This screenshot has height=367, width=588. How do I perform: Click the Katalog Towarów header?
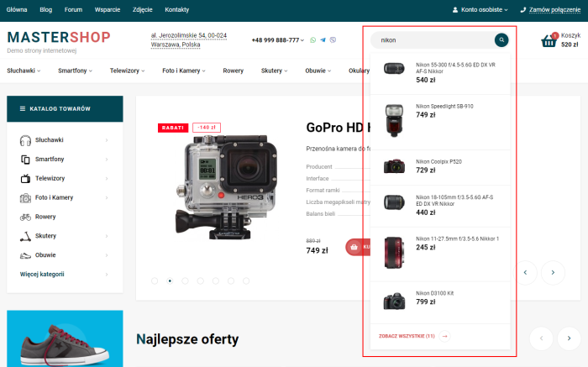65,108
